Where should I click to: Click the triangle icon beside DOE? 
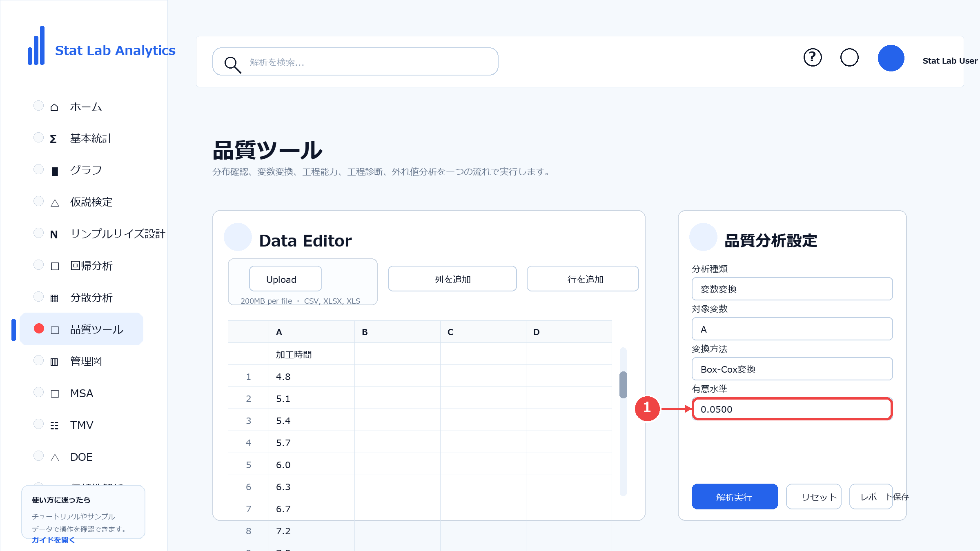(55, 457)
